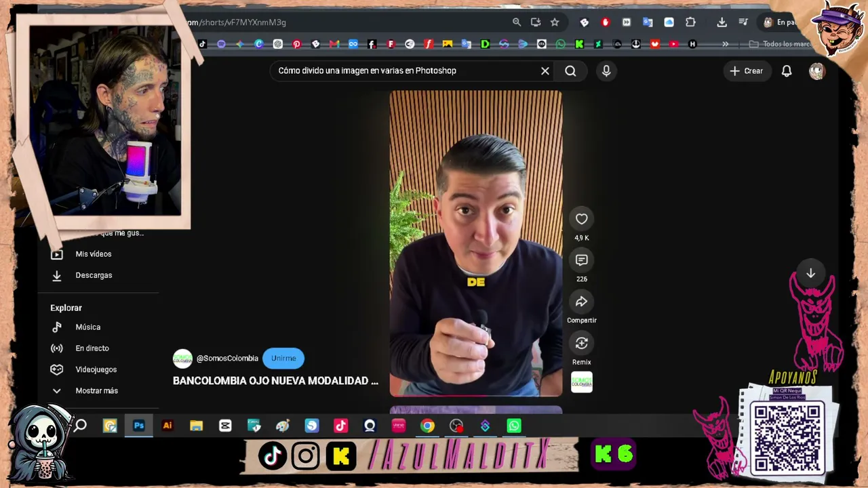Expand hidden bookmarks with the double chevron
868x488 pixels.
725,44
